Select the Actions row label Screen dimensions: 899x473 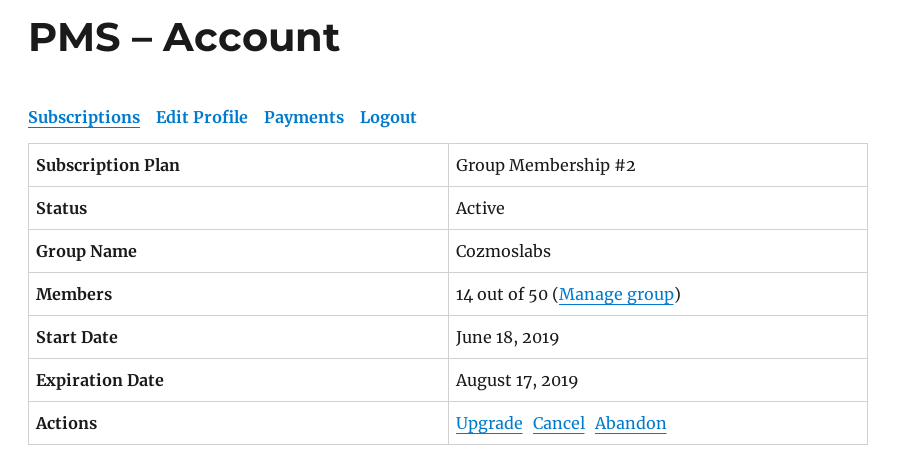coord(67,423)
